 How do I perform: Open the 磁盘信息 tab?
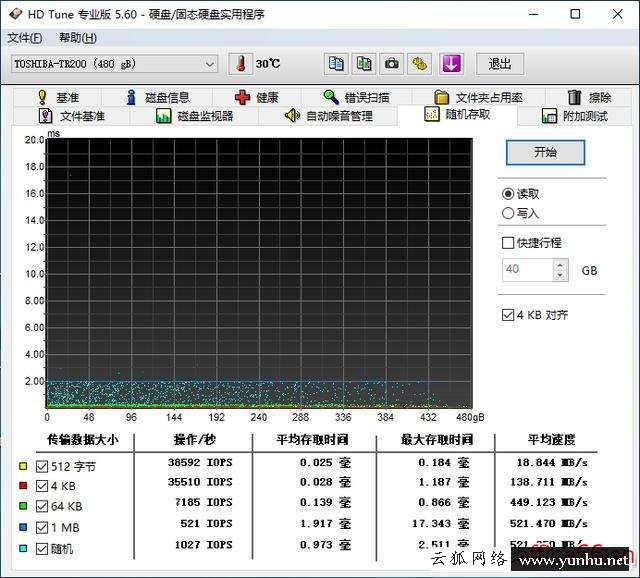[157, 98]
